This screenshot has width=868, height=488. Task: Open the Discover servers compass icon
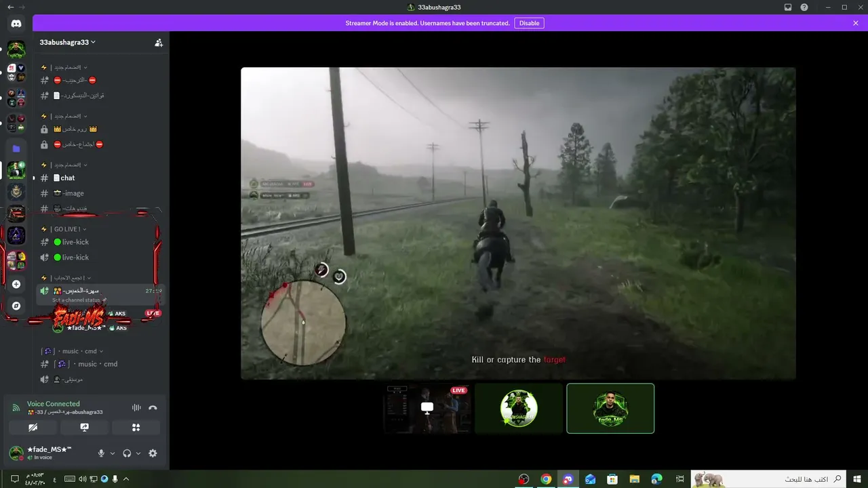tap(16, 306)
